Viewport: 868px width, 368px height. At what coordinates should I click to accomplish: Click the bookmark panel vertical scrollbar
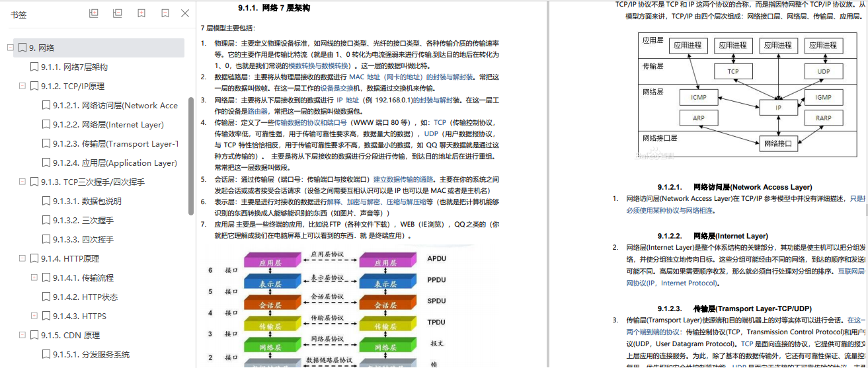coord(191,155)
